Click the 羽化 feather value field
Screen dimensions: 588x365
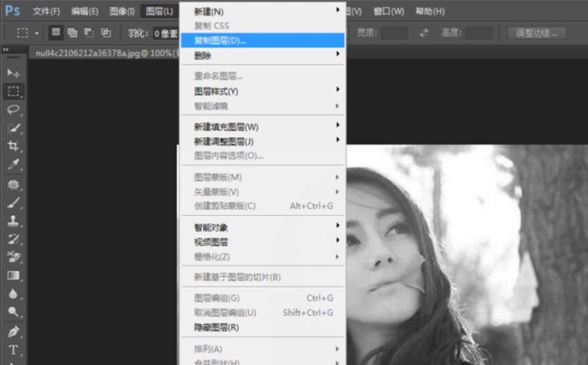tap(166, 33)
